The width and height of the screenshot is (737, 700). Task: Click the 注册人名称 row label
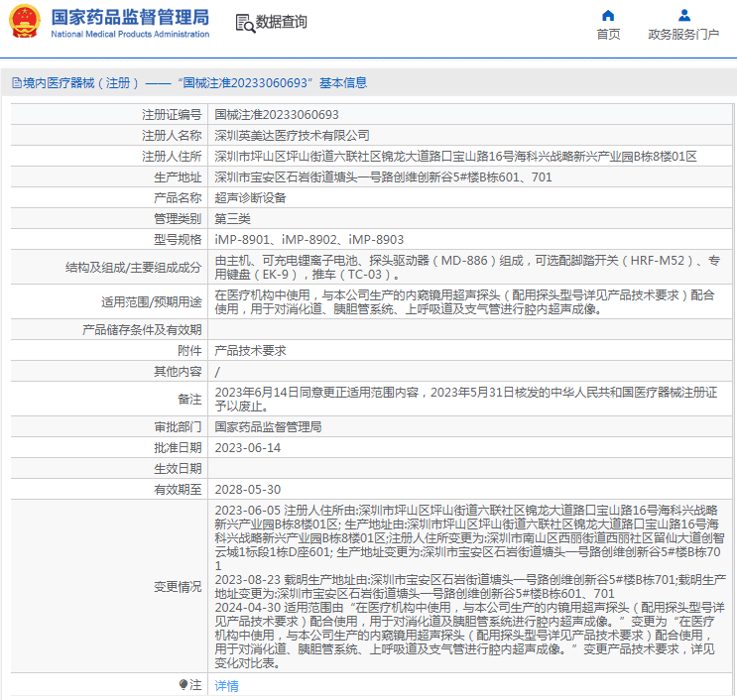click(x=171, y=135)
